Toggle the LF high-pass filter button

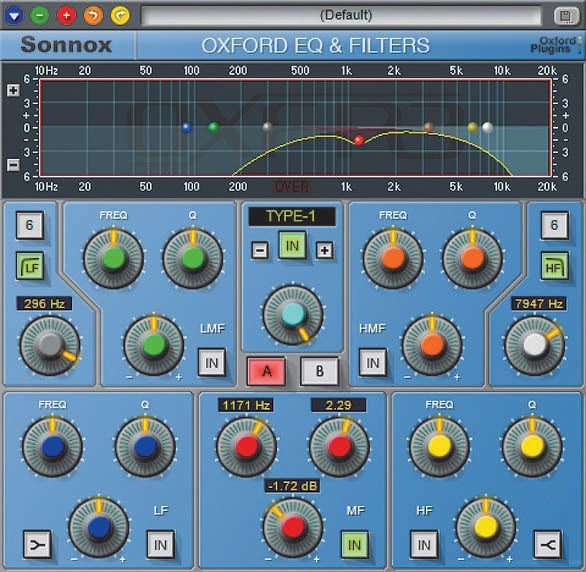(30, 266)
